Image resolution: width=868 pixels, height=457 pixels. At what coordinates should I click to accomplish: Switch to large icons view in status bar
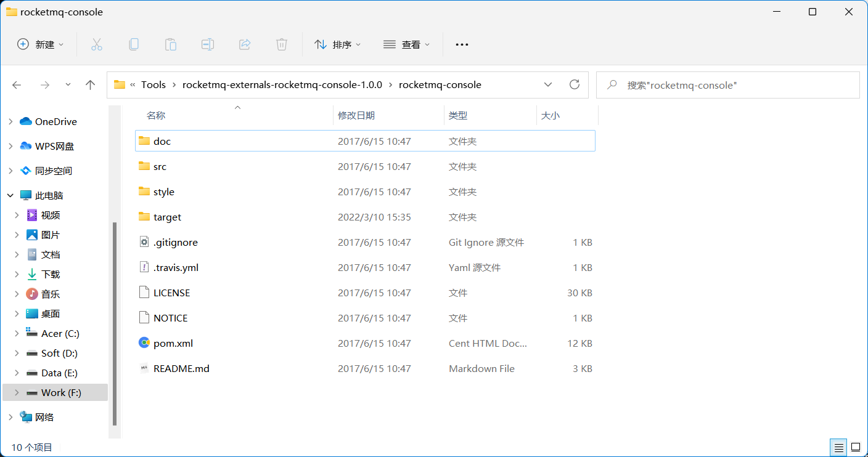pyautogui.click(x=856, y=447)
